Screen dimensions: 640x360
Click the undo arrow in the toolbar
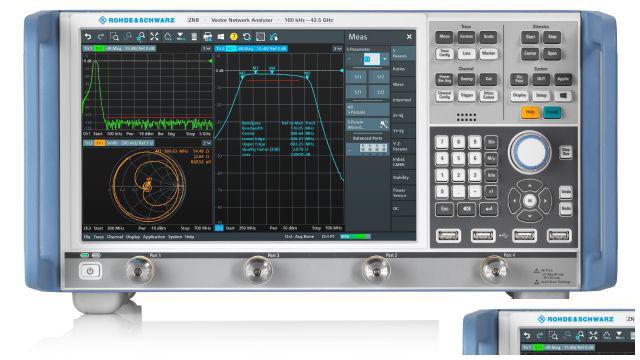(x=88, y=37)
